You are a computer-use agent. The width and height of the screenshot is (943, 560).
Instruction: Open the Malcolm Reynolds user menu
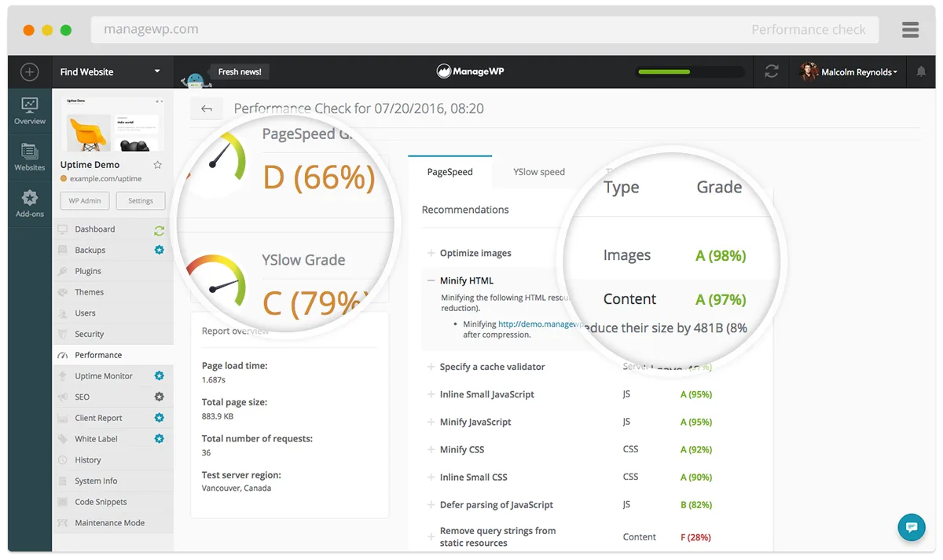point(849,71)
